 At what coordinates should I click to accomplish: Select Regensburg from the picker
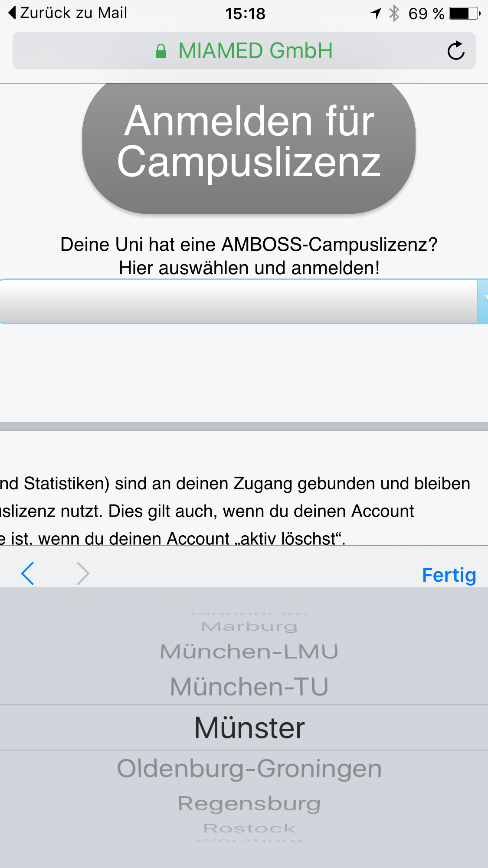click(249, 803)
